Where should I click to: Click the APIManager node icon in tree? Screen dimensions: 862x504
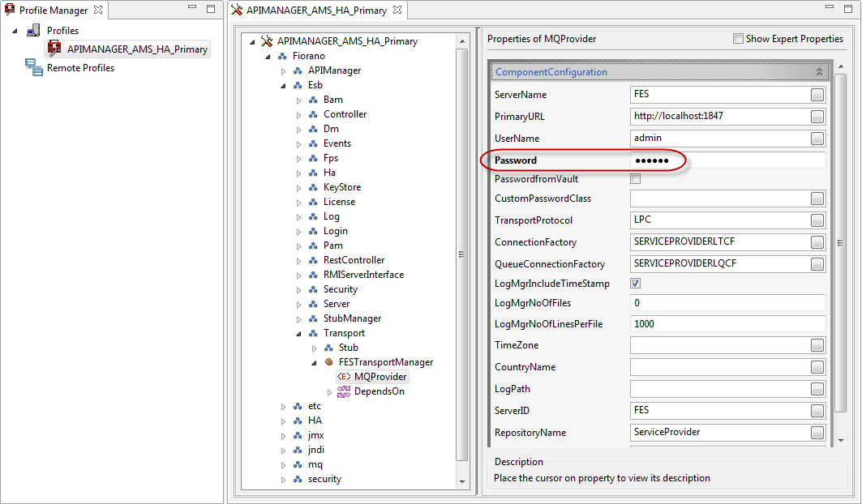298,70
